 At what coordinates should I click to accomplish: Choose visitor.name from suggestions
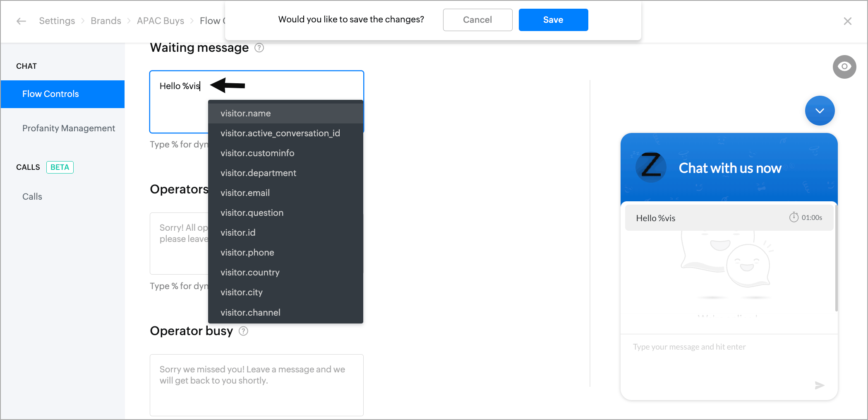pyautogui.click(x=285, y=113)
